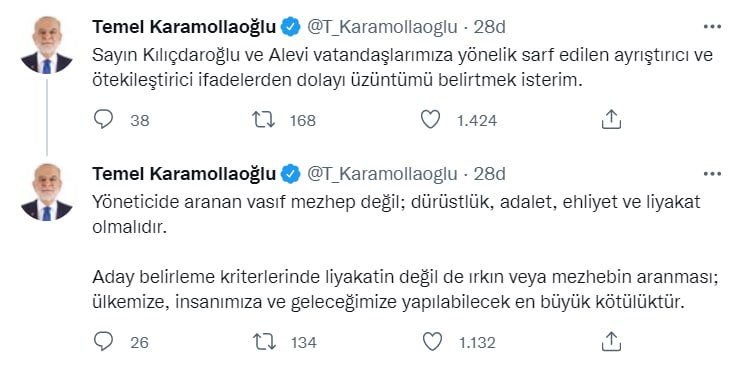Image resolution: width=743 pixels, height=366 pixels.
Task: Open the more options menu on first tweet
Action: click(712, 27)
